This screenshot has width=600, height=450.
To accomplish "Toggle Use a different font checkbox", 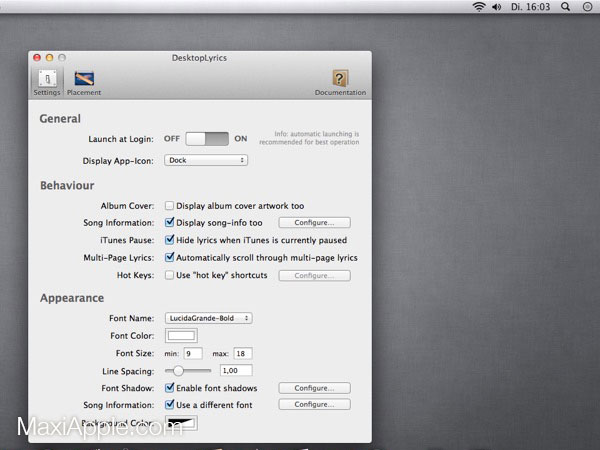I will [x=169, y=404].
